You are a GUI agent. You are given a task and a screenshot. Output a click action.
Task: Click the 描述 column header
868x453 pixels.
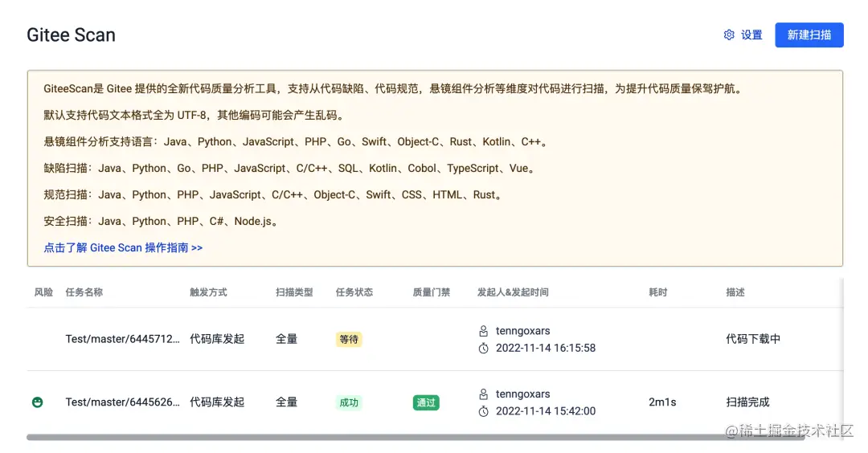[x=735, y=292]
